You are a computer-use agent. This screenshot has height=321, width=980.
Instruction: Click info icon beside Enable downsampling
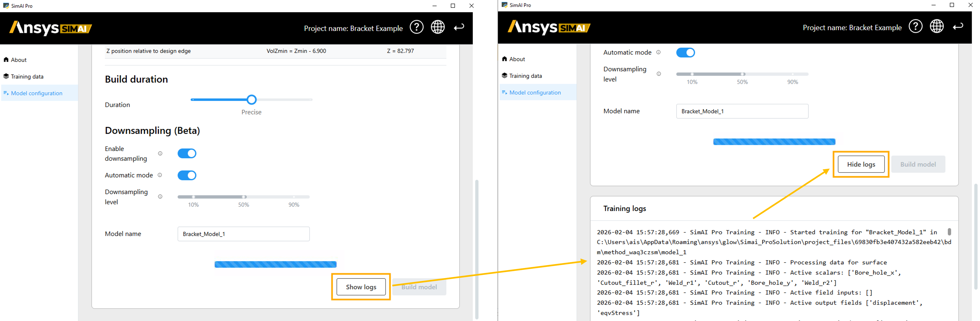coord(160,154)
